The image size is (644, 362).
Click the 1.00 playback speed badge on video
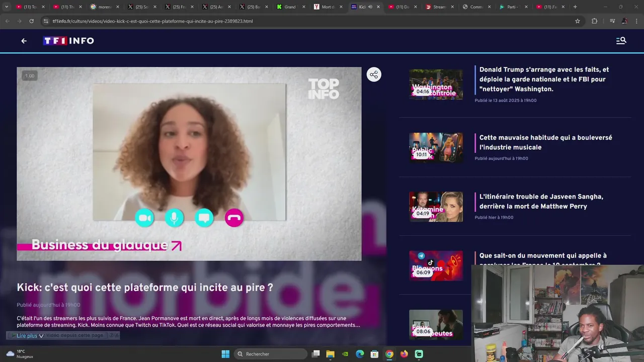[x=30, y=76]
